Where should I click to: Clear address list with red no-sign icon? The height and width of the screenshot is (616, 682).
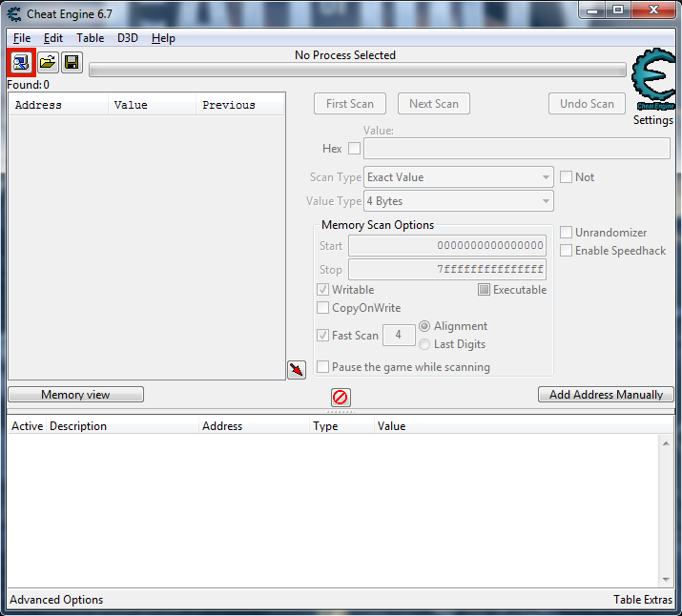pos(341,398)
